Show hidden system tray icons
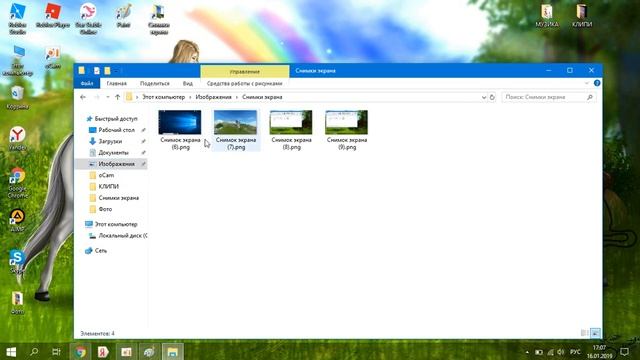Viewport: 640px width, 360px height. [527, 352]
